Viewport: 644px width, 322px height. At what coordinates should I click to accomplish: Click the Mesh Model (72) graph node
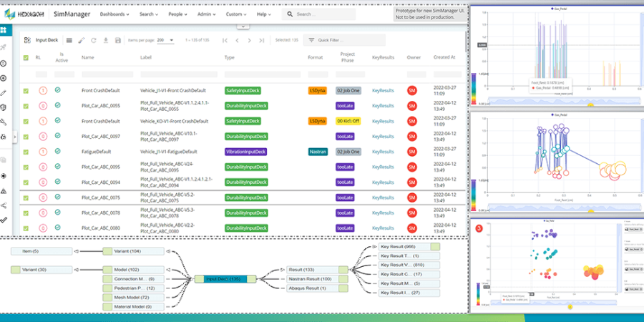134,298
